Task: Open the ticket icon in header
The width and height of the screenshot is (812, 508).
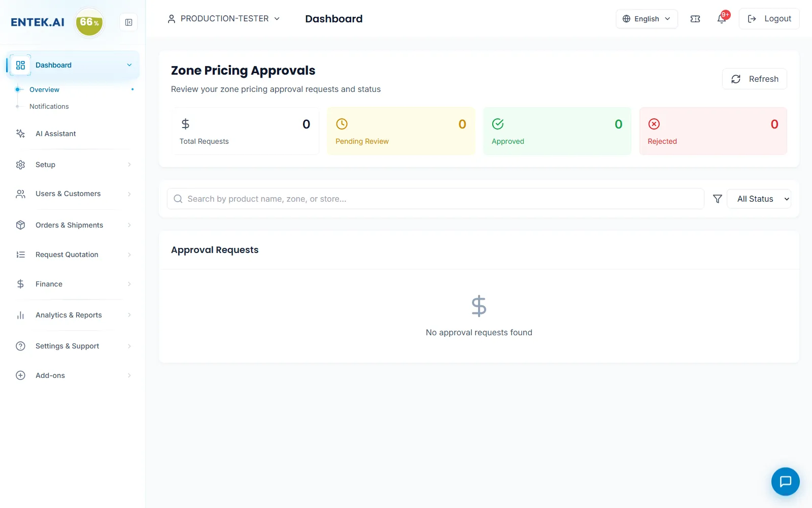Action: click(695, 19)
